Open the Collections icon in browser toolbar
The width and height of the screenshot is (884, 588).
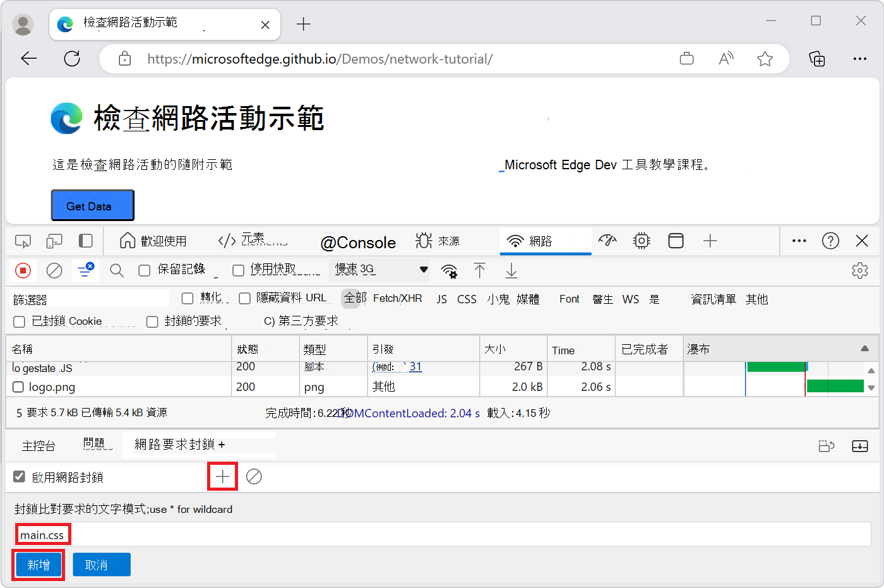tap(817, 59)
